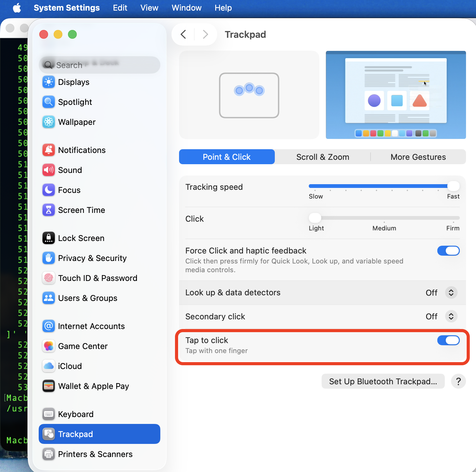476x472 pixels.
Task: Click the Keyboard icon in sidebar
Action: 49,414
